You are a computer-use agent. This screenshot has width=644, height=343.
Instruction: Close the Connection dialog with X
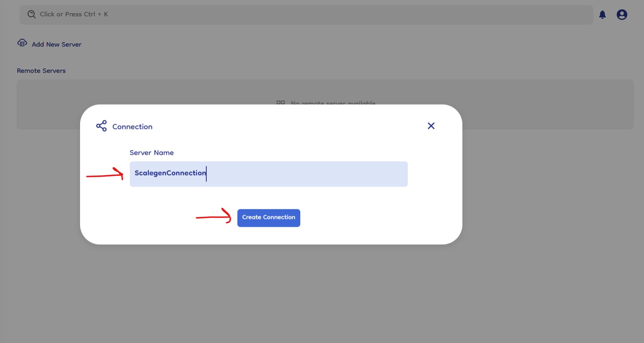coord(431,126)
